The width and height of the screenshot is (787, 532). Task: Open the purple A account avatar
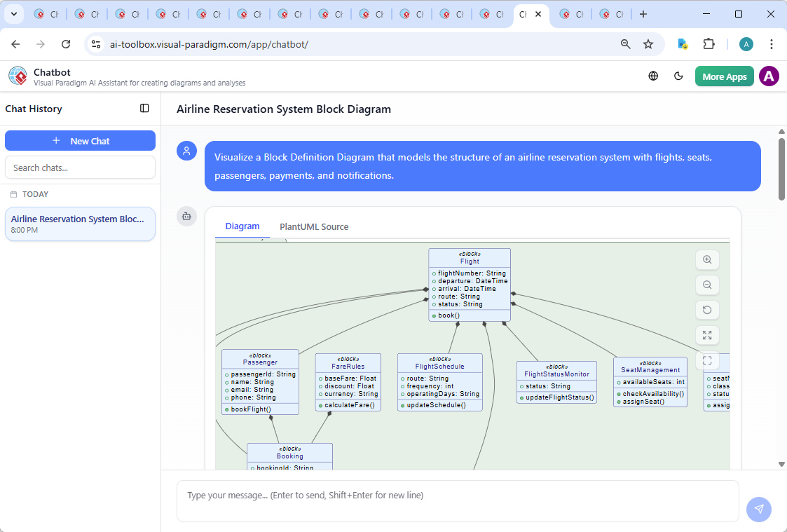coord(769,76)
